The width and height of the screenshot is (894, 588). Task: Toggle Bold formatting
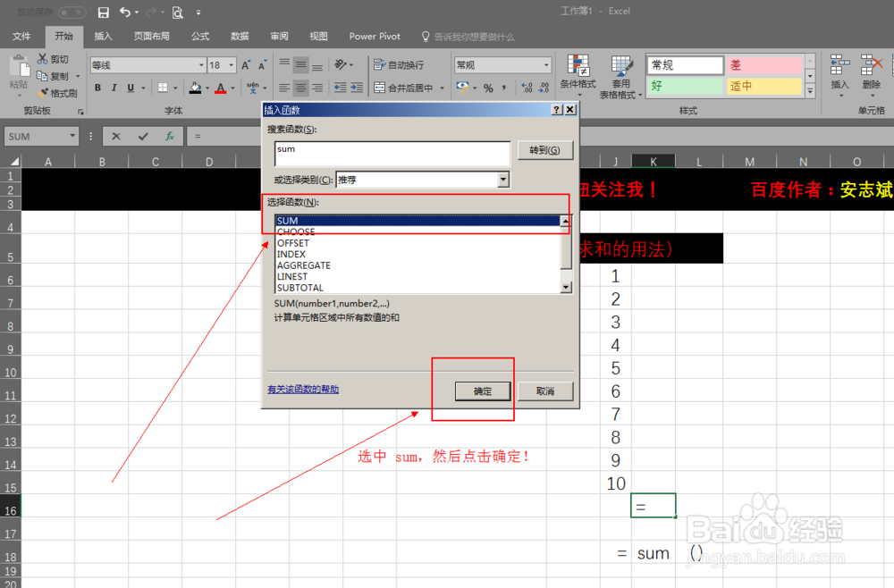[97, 88]
